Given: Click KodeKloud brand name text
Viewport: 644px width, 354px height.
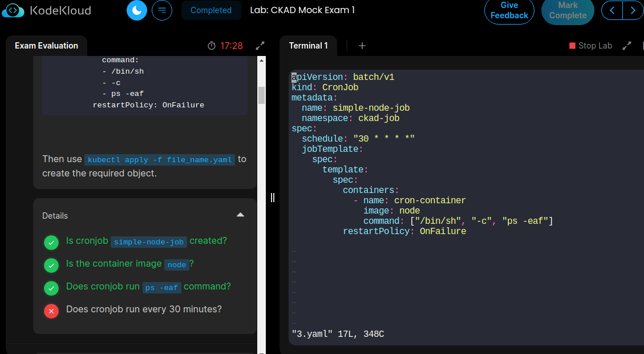Looking at the screenshot, I should click(60, 10).
